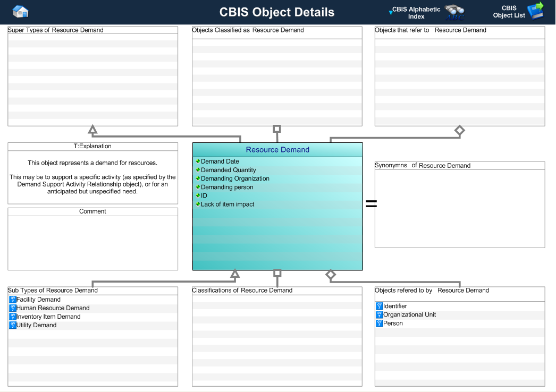Click the sub type triangle arrow connector
Viewport: 556px width, 392px height.
[235, 274]
